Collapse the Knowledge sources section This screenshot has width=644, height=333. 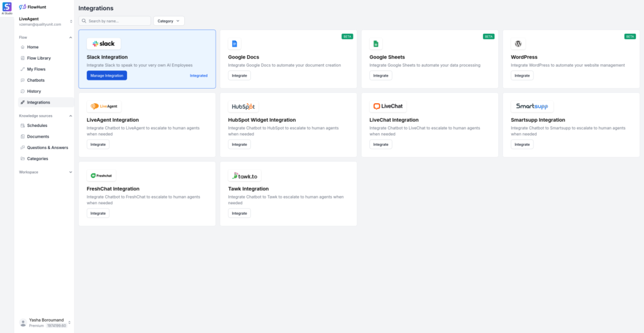[x=70, y=116]
